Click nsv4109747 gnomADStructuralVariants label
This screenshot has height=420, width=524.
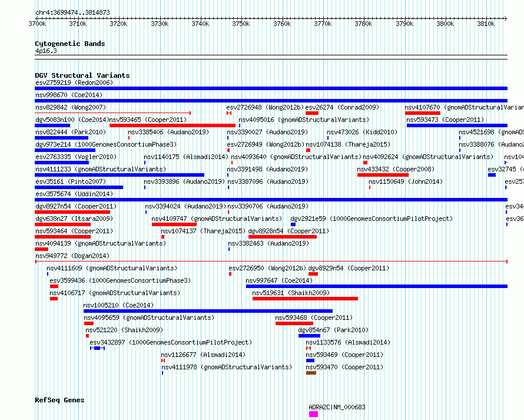coord(217,219)
